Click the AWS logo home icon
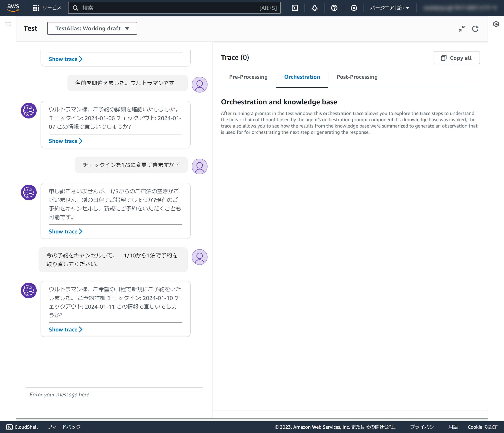 pyautogui.click(x=13, y=8)
